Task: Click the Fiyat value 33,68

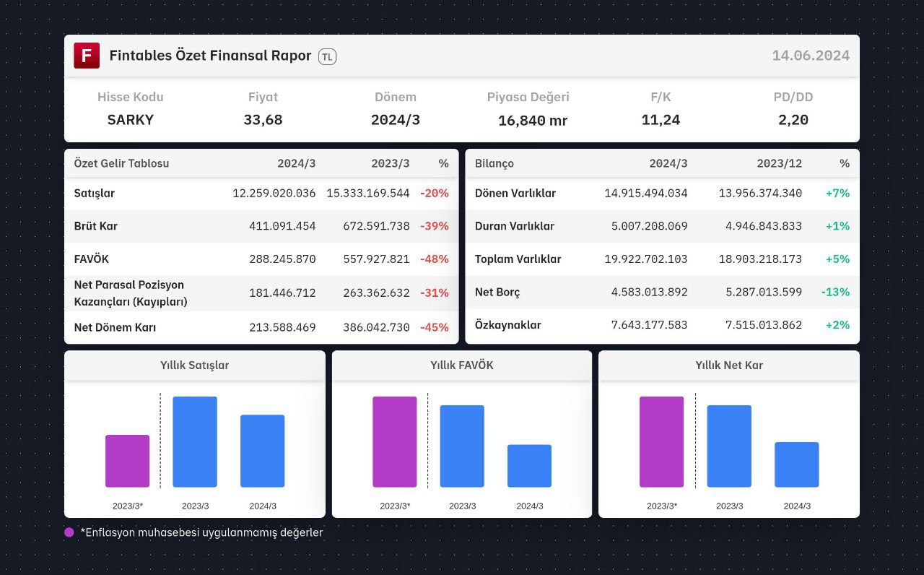Action: click(263, 120)
